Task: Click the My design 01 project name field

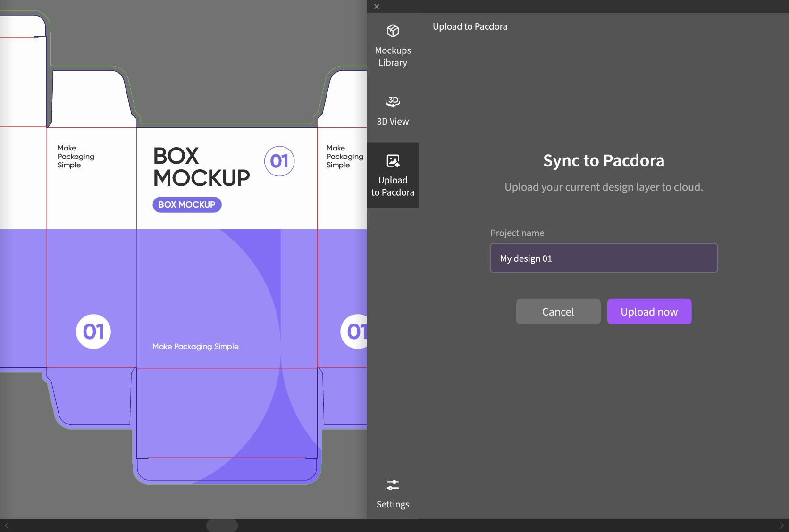Action: [604, 258]
